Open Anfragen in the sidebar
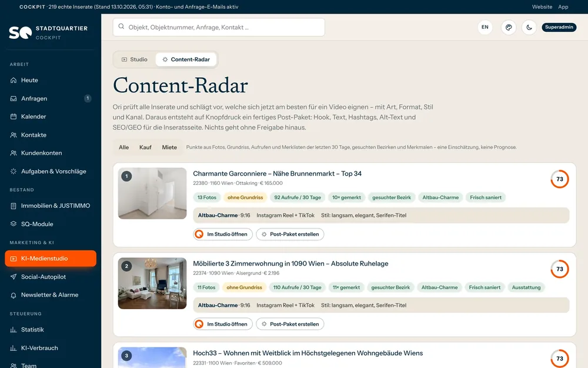This screenshot has width=588, height=368. [x=50, y=98]
